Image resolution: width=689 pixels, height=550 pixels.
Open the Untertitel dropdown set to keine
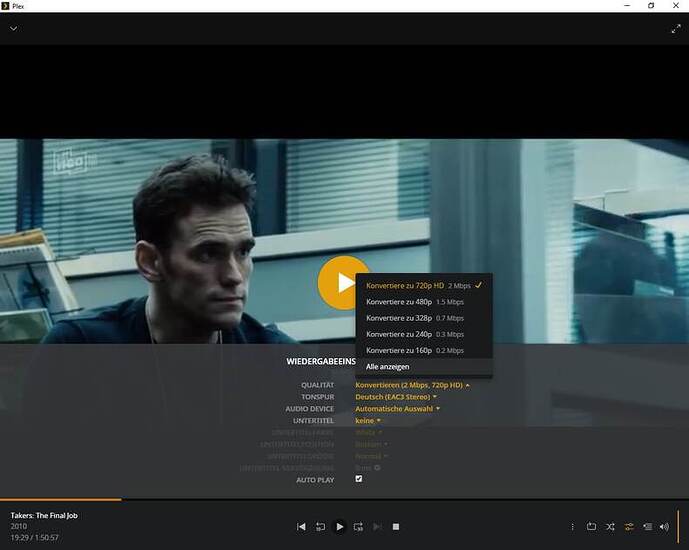368,420
